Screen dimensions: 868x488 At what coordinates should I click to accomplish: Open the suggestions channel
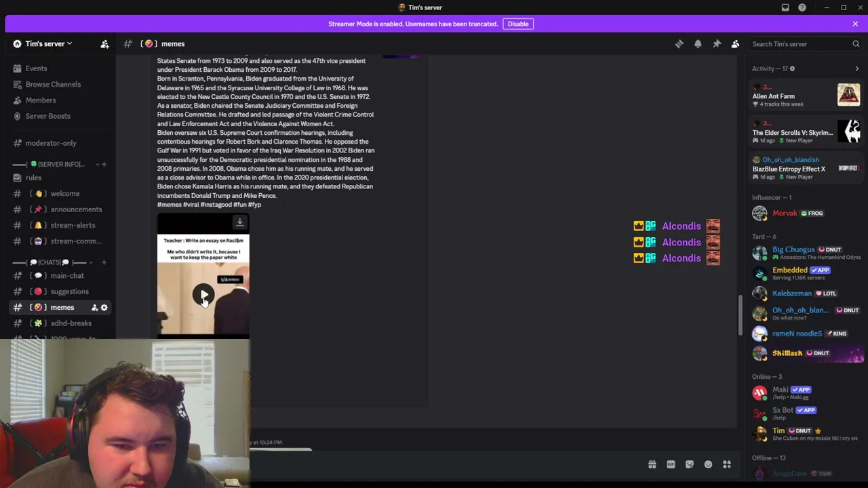click(69, 291)
